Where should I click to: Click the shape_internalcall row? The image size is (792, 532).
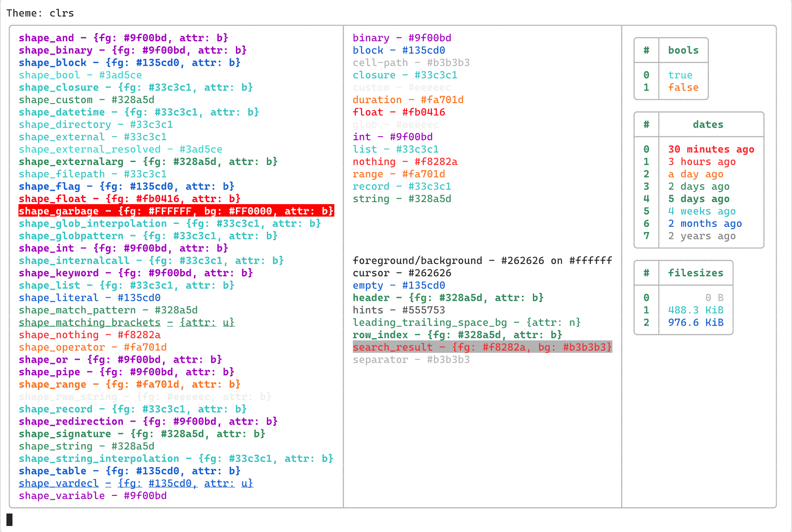point(151,261)
